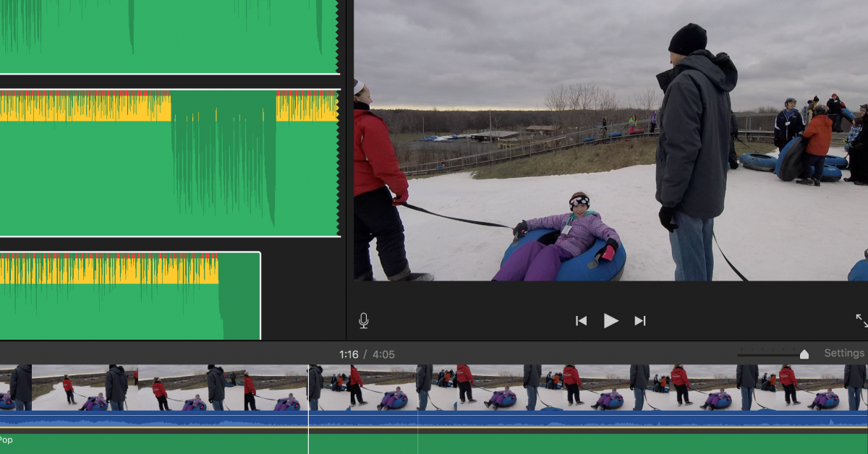
Task: Select the Pop audio track label
Action: (6, 440)
